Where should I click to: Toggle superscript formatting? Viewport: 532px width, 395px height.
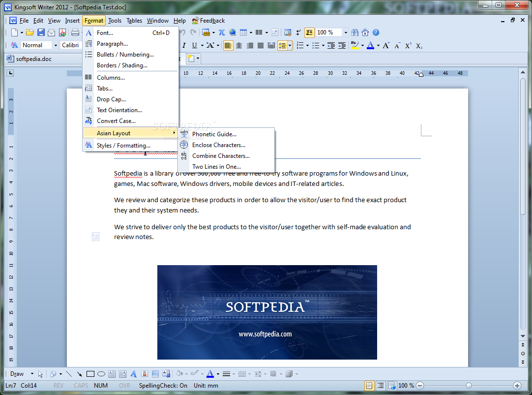(x=408, y=45)
